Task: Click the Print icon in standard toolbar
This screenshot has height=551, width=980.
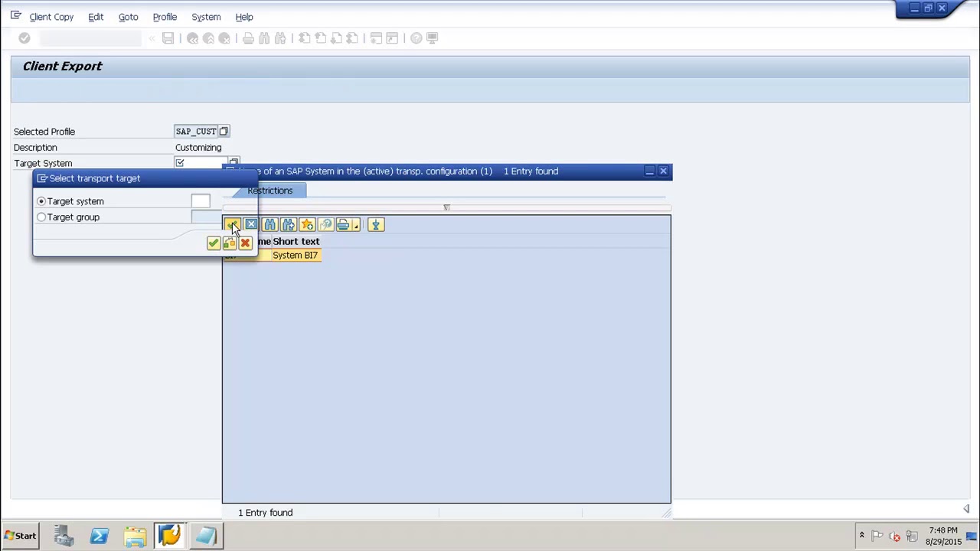Action: tap(248, 38)
